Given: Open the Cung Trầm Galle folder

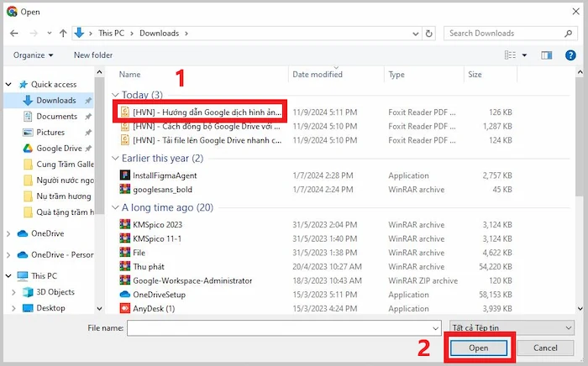Looking at the screenshot, I should click(65, 165).
